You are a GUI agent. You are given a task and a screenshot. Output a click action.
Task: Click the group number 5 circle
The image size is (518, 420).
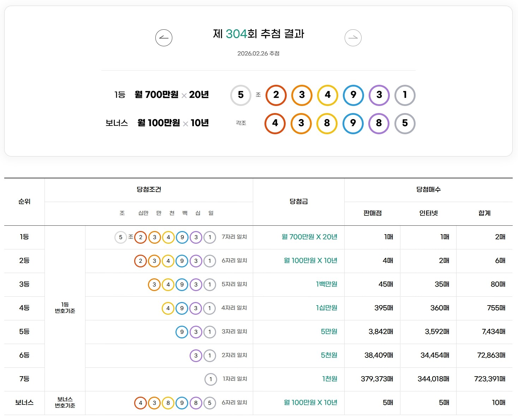pos(240,95)
